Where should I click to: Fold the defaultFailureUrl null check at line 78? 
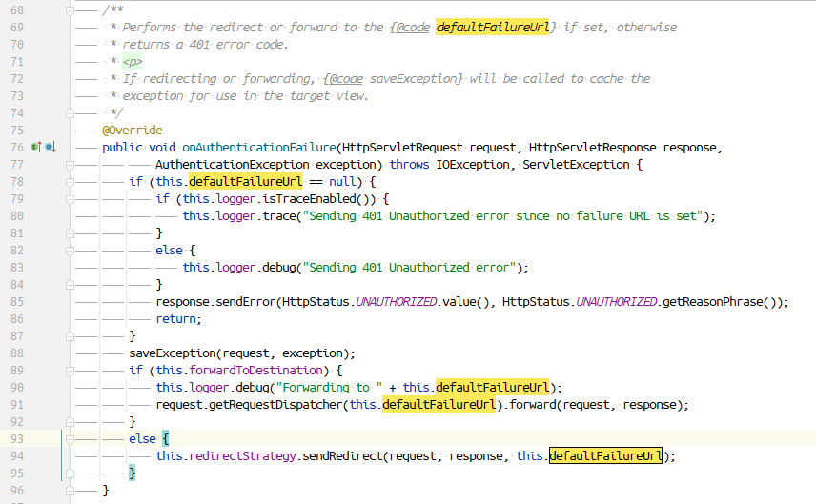[x=70, y=182]
